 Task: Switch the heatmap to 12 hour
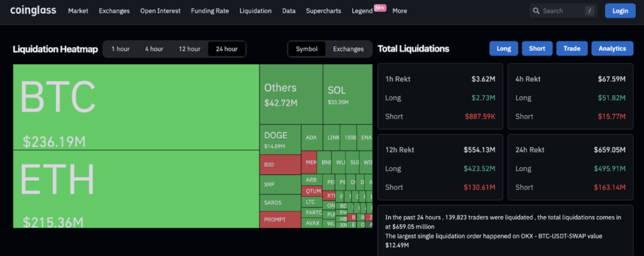189,49
